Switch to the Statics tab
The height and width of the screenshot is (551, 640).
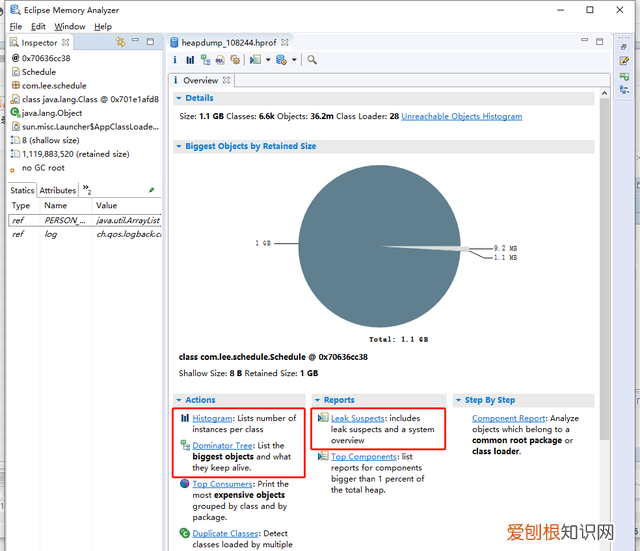[x=22, y=190]
